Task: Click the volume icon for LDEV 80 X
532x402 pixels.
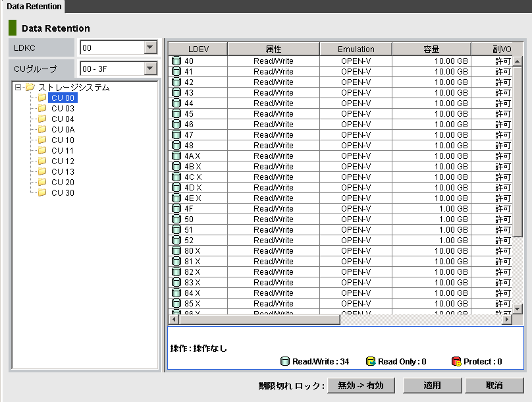Action: pyautogui.click(x=176, y=251)
